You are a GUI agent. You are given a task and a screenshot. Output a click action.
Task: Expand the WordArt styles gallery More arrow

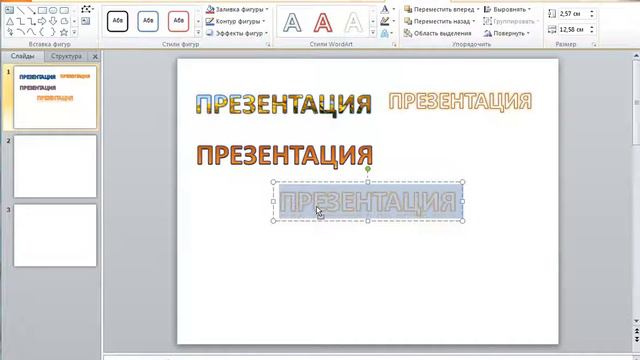click(x=373, y=32)
